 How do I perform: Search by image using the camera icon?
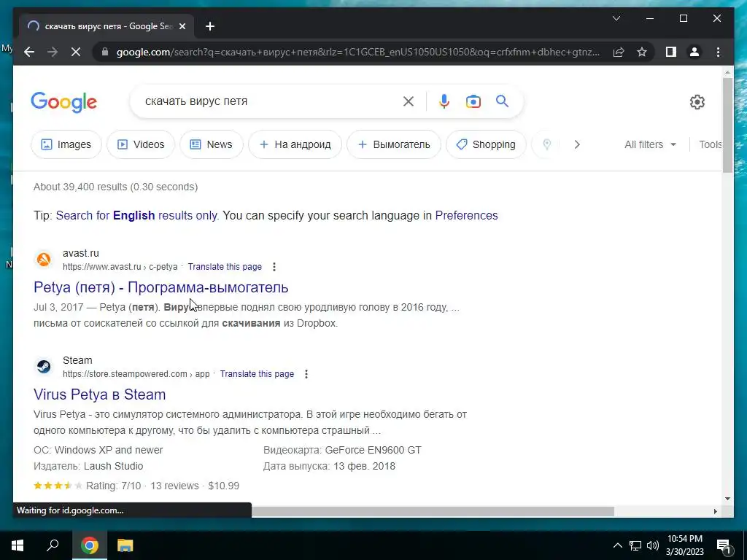473,101
